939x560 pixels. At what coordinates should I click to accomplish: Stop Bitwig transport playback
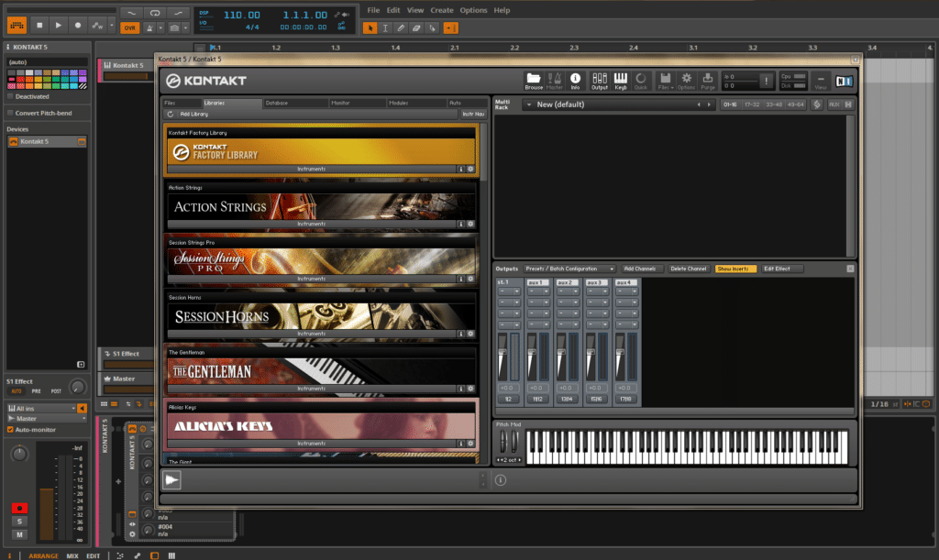pos(39,25)
